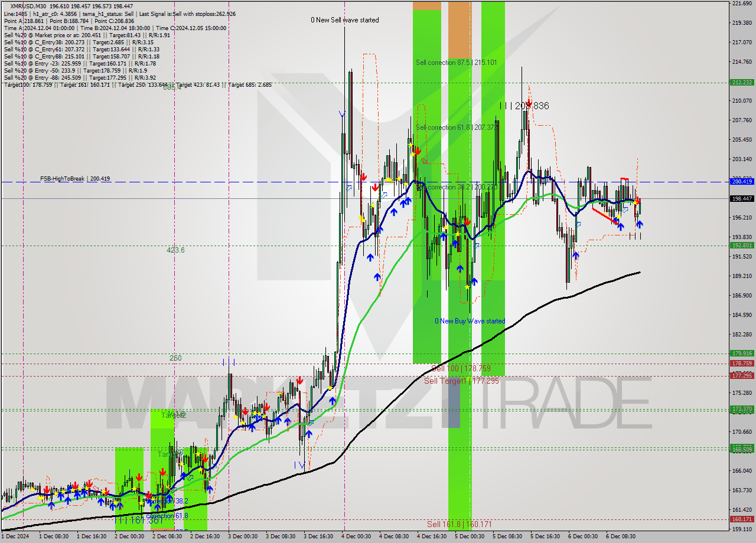Screen dimensions: 756x543
Task: Click the 214.760 price axis value
Action: (742, 62)
